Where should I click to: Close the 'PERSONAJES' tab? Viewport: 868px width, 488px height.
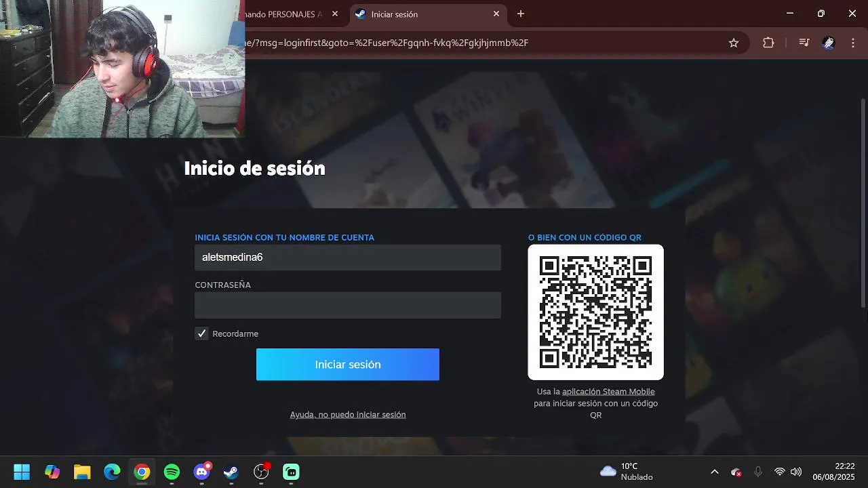335,14
